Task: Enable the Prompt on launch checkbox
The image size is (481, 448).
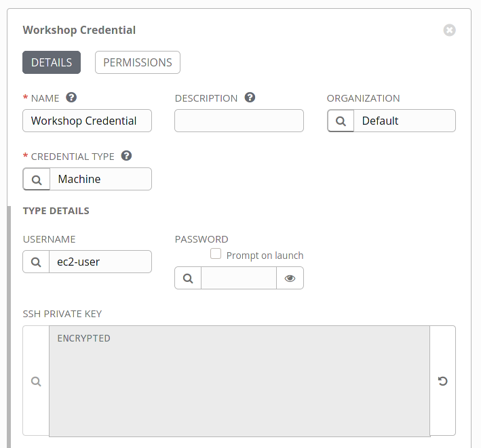Action: (x=216, y=253)
